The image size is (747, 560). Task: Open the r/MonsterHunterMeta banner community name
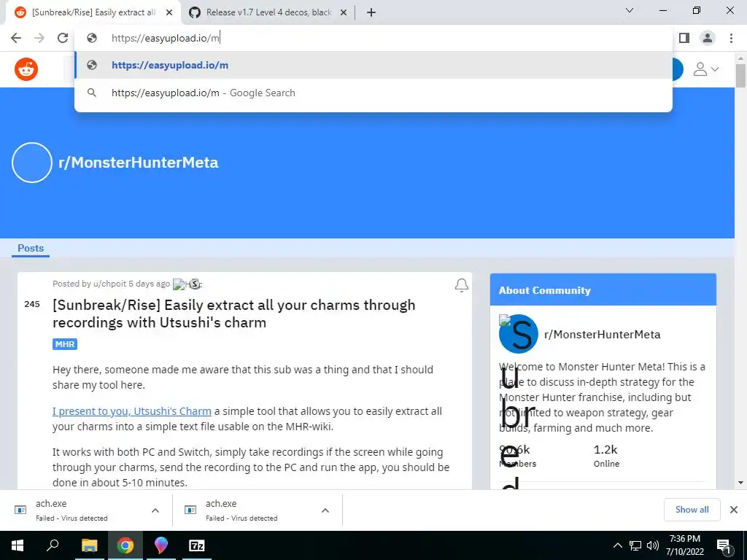(x=138, y=163)
